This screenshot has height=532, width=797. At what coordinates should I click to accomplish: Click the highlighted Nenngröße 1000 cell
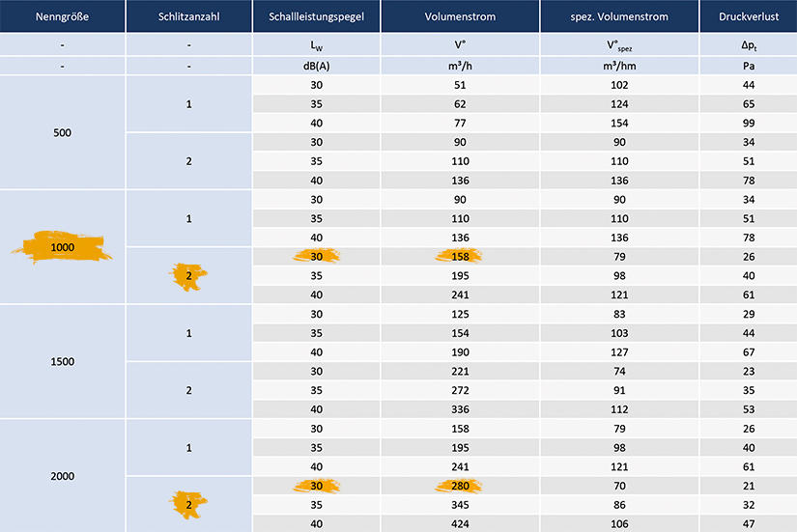click(63, 247)
